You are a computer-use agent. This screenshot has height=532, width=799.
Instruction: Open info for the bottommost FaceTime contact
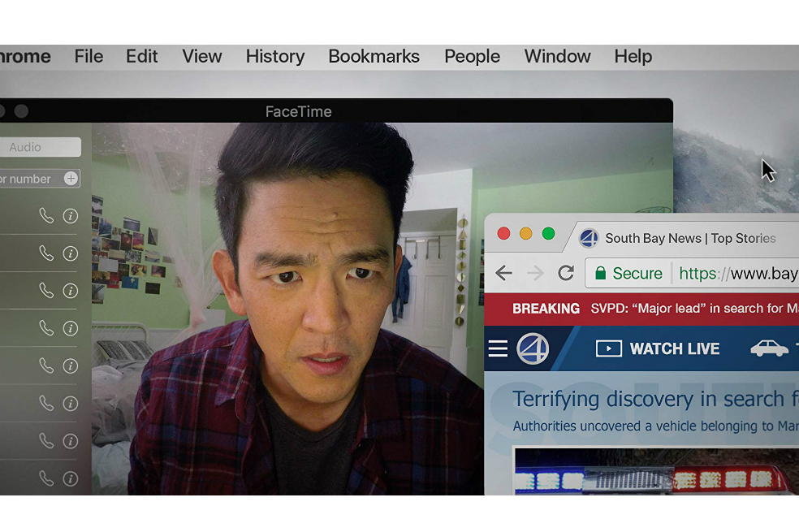point(71,478)
